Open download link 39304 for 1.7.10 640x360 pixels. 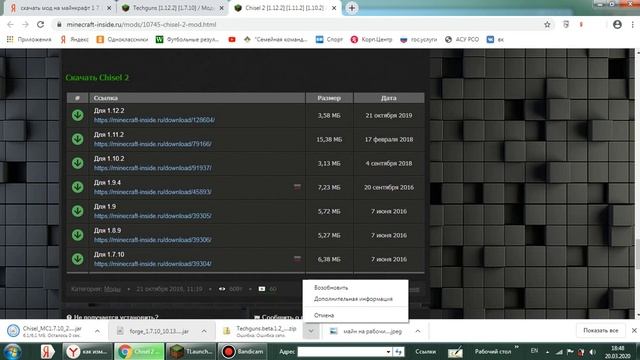[x=153, y=264]
